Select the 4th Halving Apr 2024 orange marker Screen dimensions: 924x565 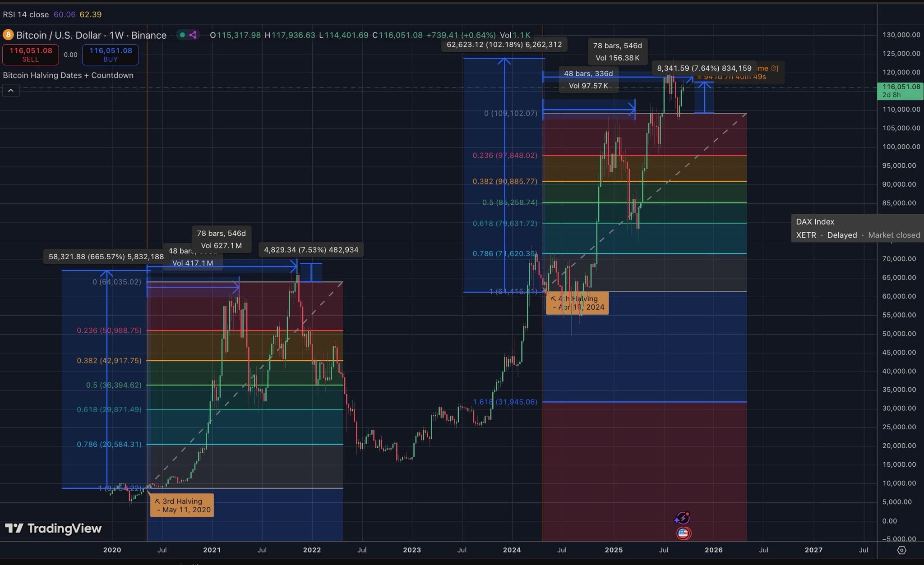click(x=577, y=303)
